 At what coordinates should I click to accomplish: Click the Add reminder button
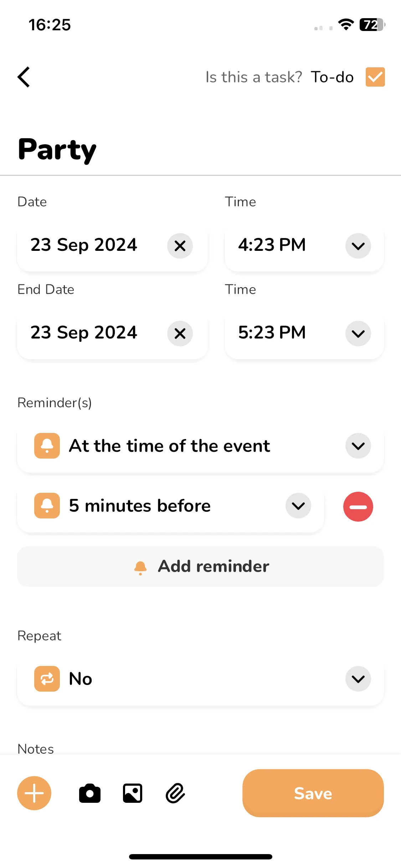[x=200, y=567]
